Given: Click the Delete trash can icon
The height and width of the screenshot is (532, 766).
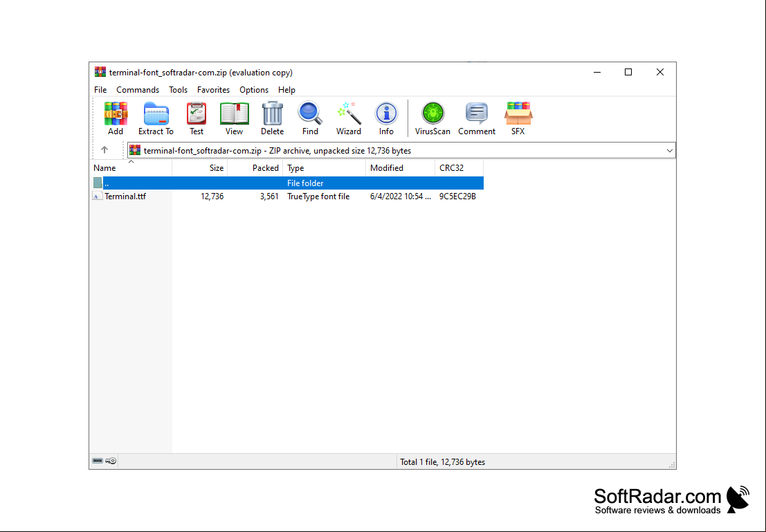Looking at the screenshot, I should 272,113.
